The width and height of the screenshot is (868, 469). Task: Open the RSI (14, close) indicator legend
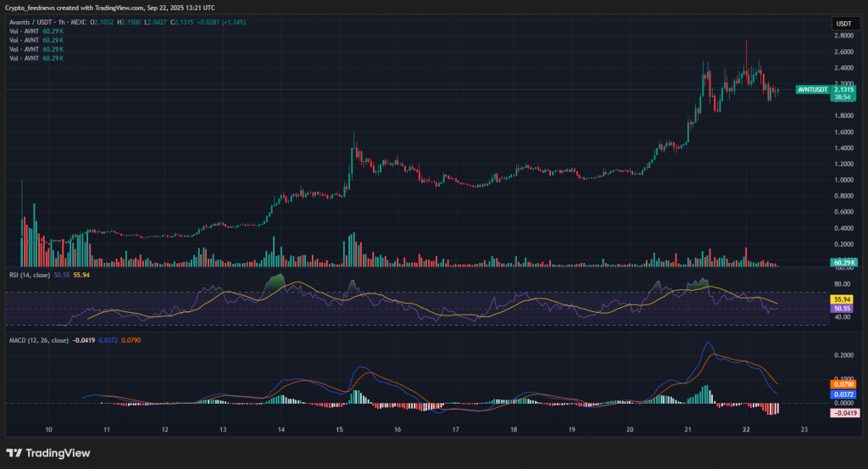click(x=30, y=276)
